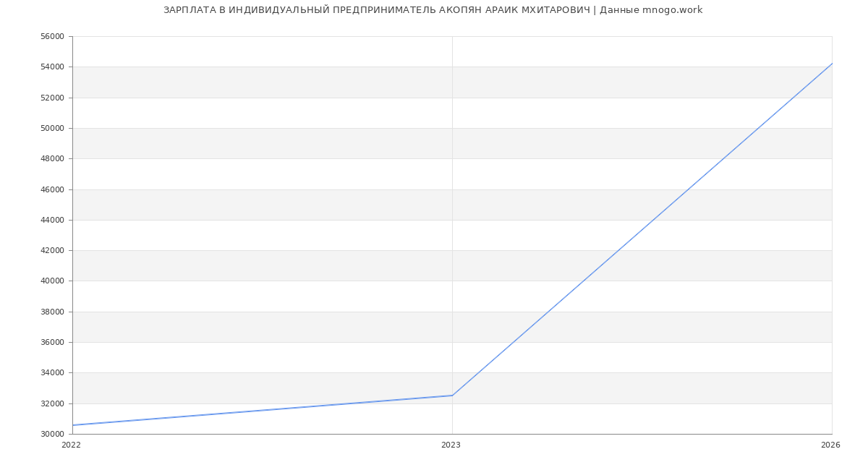Select the line's starting point at 2022
This screenshot has height=470, width=868.
(73, 425)
